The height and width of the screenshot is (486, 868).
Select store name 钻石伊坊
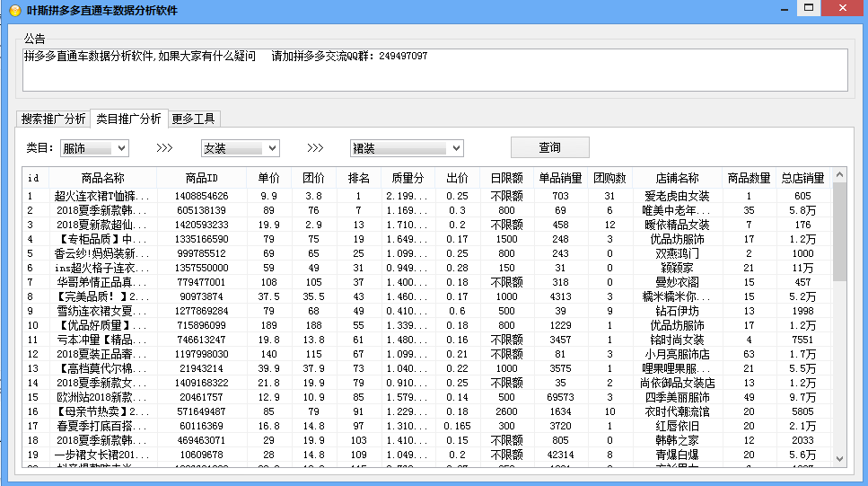pyautogui.click(x=677, y=311)
